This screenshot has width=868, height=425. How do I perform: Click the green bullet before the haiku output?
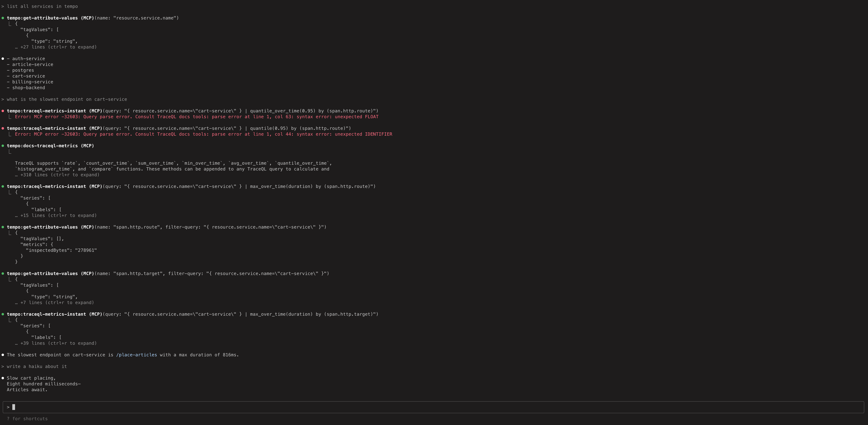[x=3, y=378]
